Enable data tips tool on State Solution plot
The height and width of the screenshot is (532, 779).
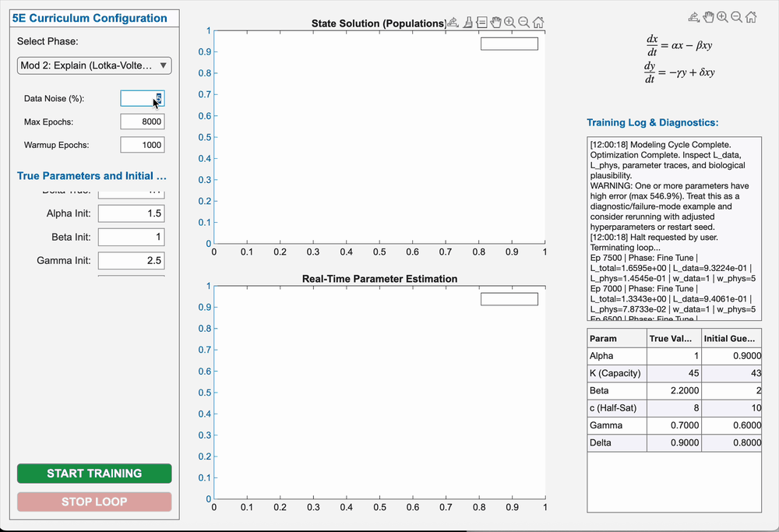pyautogui.click(x=481, y=23)
